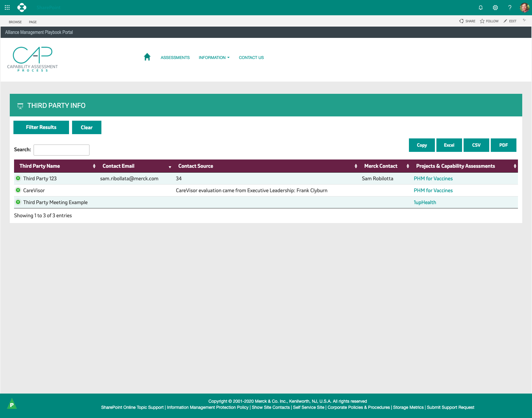
Task: Open the Information dropdown menu
Action: click(x=214, y=57)
